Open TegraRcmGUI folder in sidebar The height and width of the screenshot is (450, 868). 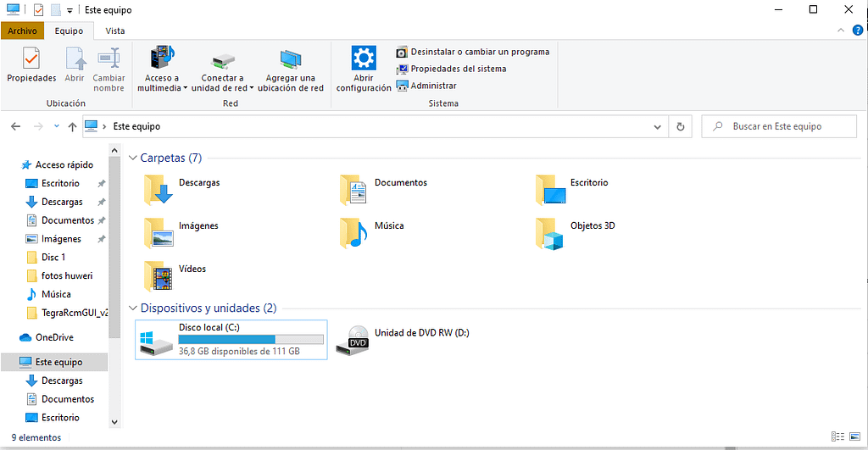coord(66,313)
